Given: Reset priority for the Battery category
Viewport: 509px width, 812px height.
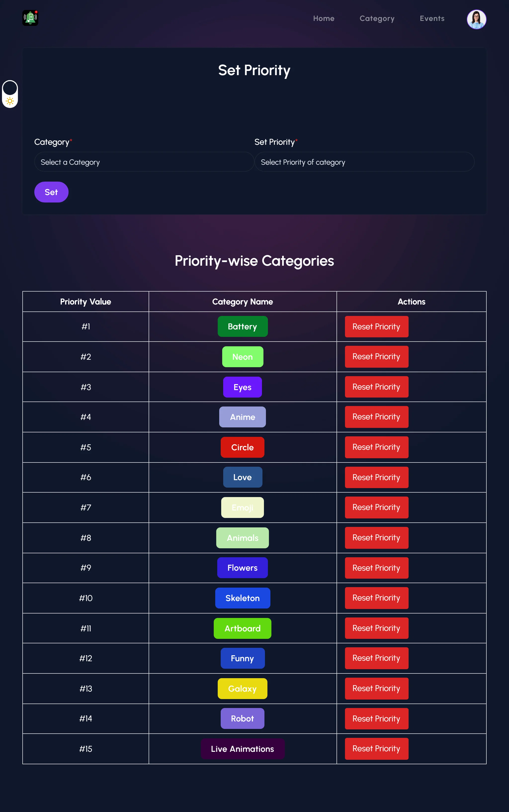Looking at the screenshot, I should click(376, 326).
